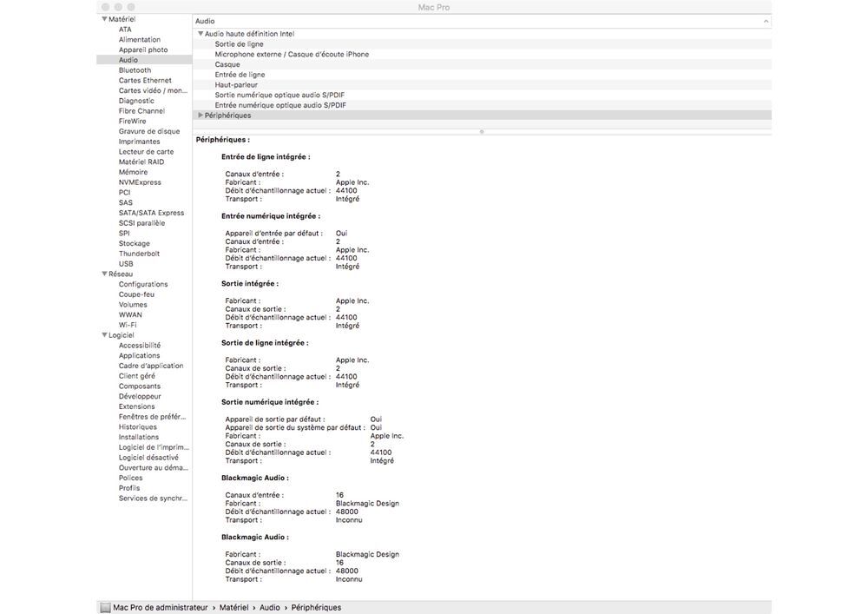Select Polices in the sidebar
Screen dimensions: 868x614
pos(131,478)
